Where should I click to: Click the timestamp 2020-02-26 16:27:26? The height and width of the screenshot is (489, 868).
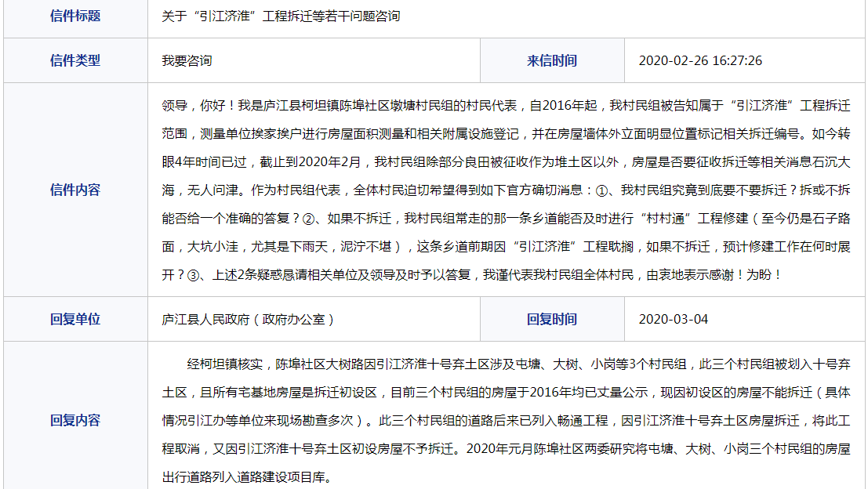point(700,61)
